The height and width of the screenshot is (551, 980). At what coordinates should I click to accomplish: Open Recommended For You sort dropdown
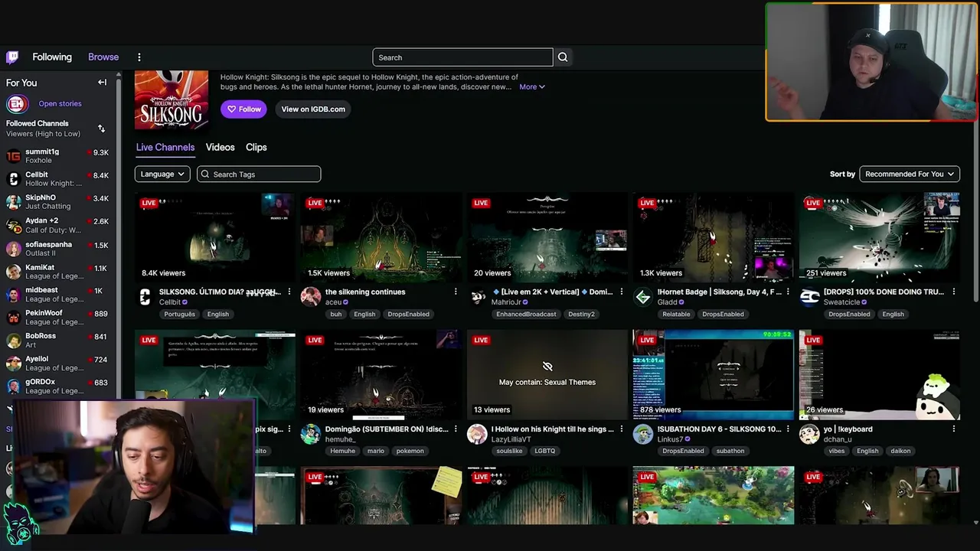coord(910,174)
